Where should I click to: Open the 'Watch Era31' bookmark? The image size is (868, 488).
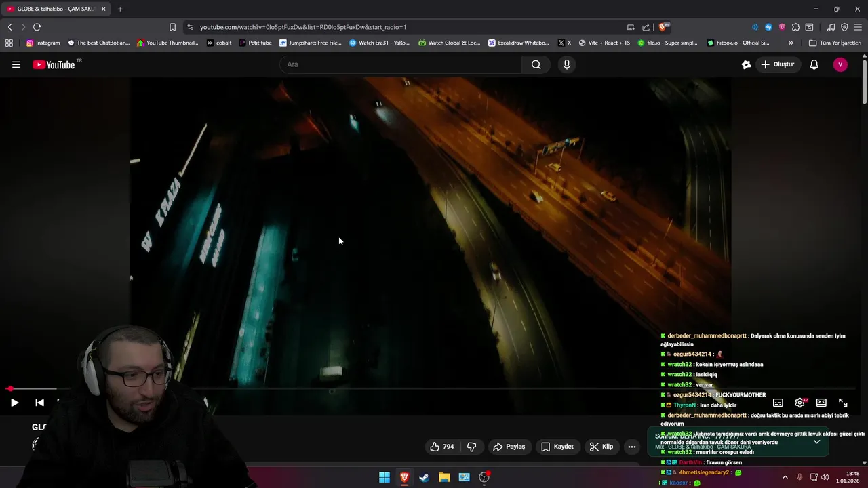pyautogui.click(x=379, y=43)
